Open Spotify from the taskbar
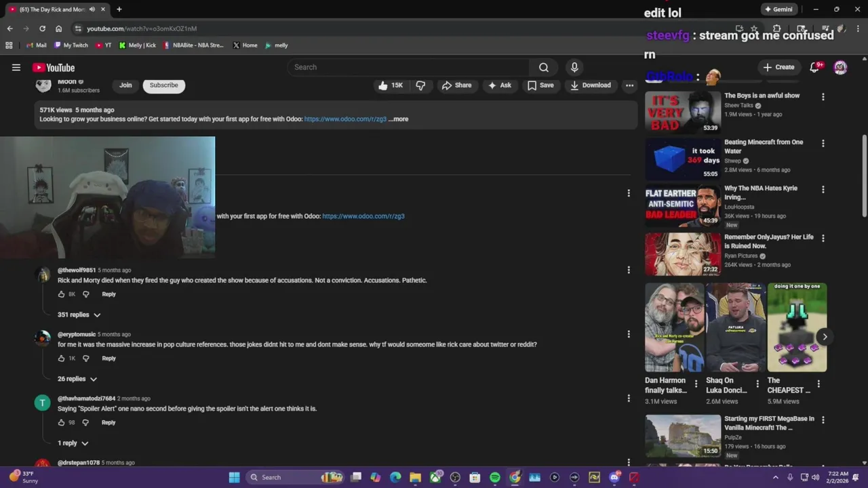 (x=495, y=477)
